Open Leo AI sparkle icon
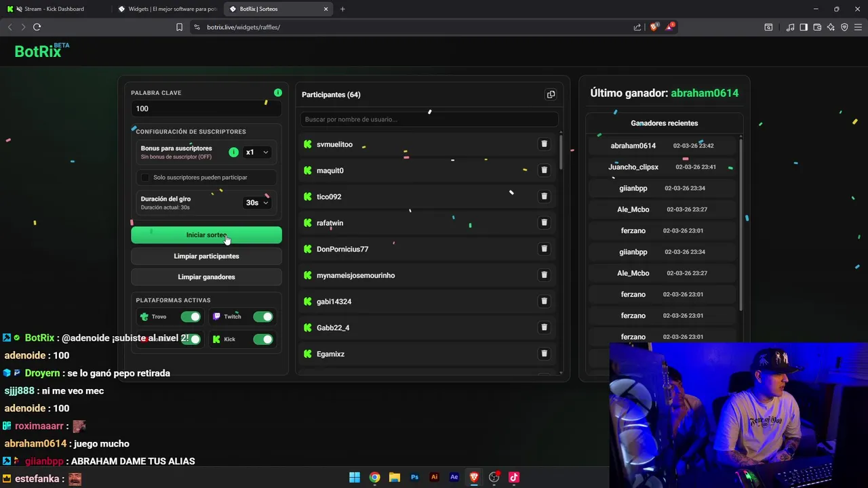The width and height of the screenshot is (868, 488). pos(831,27)
